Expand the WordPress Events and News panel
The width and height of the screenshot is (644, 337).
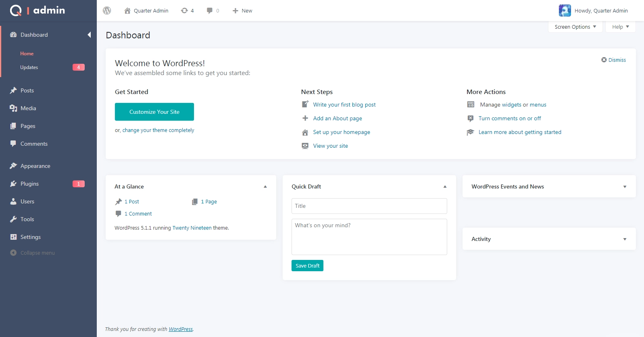[x=625, y=186]
